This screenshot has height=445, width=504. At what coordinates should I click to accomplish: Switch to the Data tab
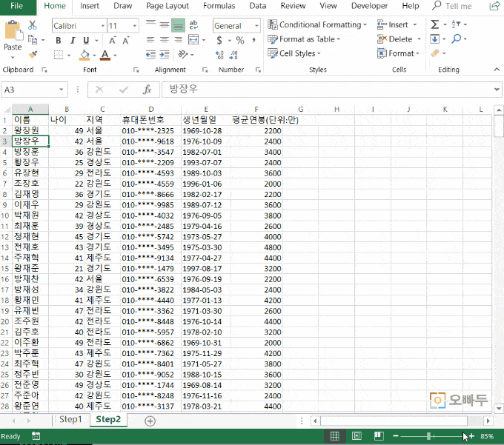257,6
